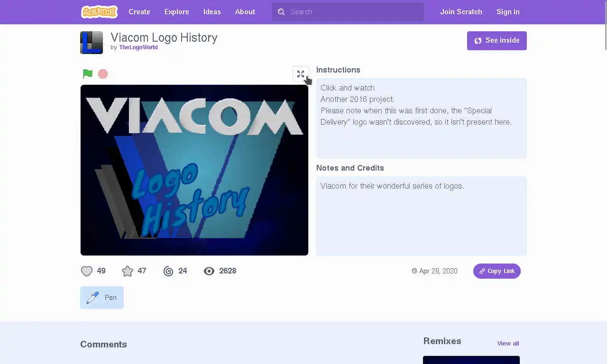Click the 49 loves count

click(x=101, y=271)
